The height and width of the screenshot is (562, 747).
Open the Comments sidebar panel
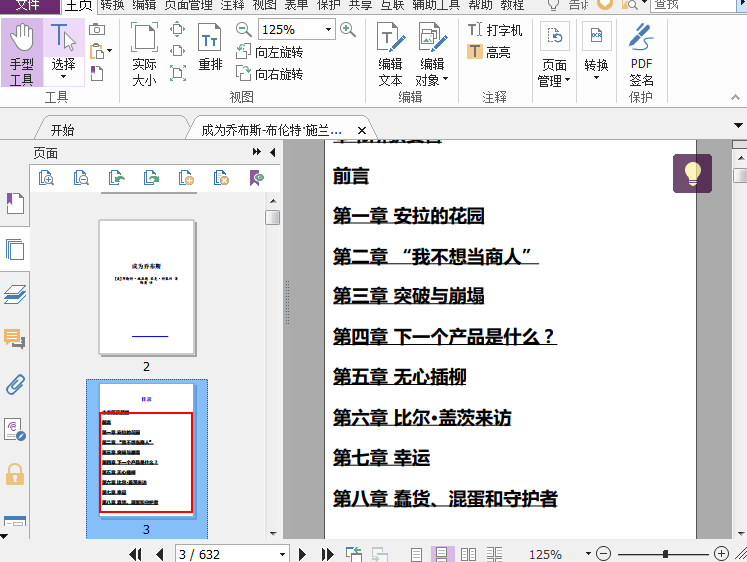15,339
